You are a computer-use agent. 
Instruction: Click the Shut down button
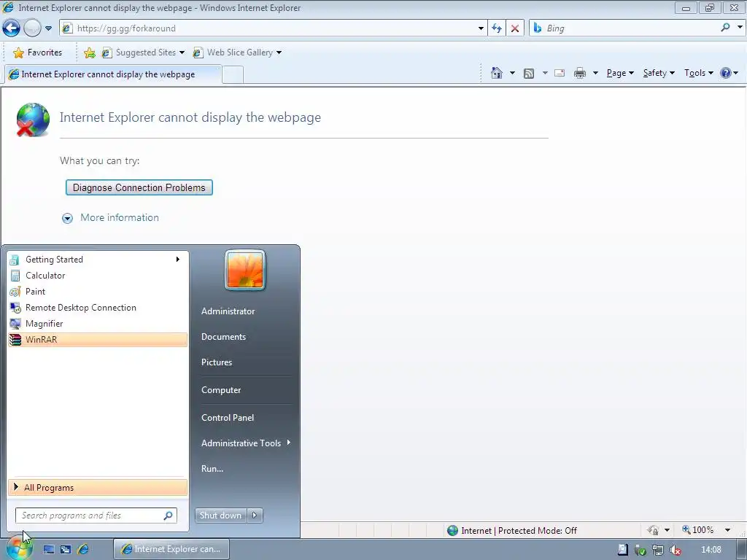pyautogui.click(x=220, y=516)
